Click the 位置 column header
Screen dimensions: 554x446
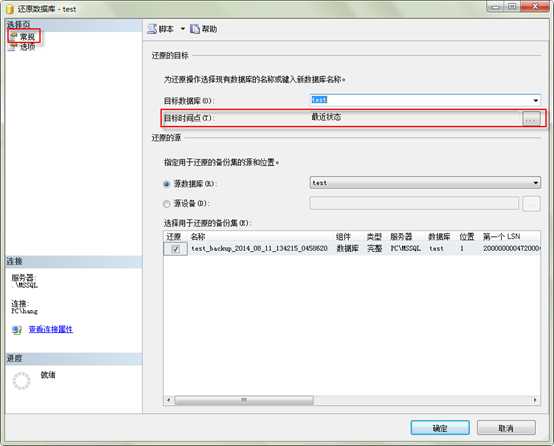pos(467,236)
